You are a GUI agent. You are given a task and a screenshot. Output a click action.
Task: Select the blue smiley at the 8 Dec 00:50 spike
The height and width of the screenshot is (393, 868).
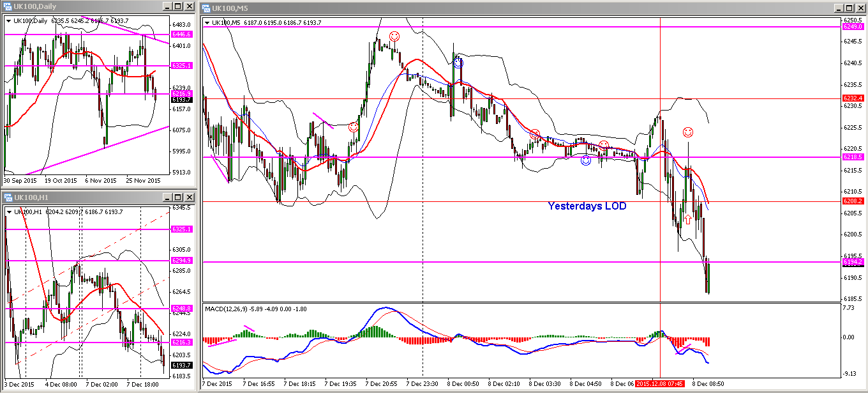[x=458, y=63]
